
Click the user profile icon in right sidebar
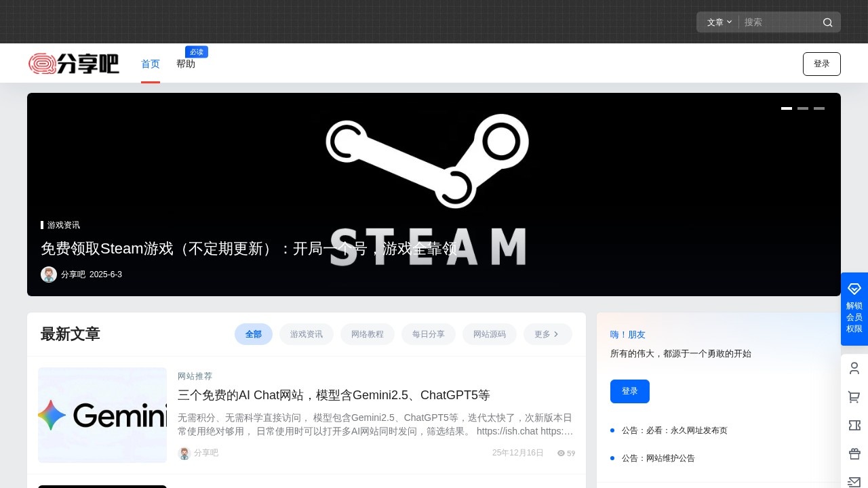tap(854, 368)
